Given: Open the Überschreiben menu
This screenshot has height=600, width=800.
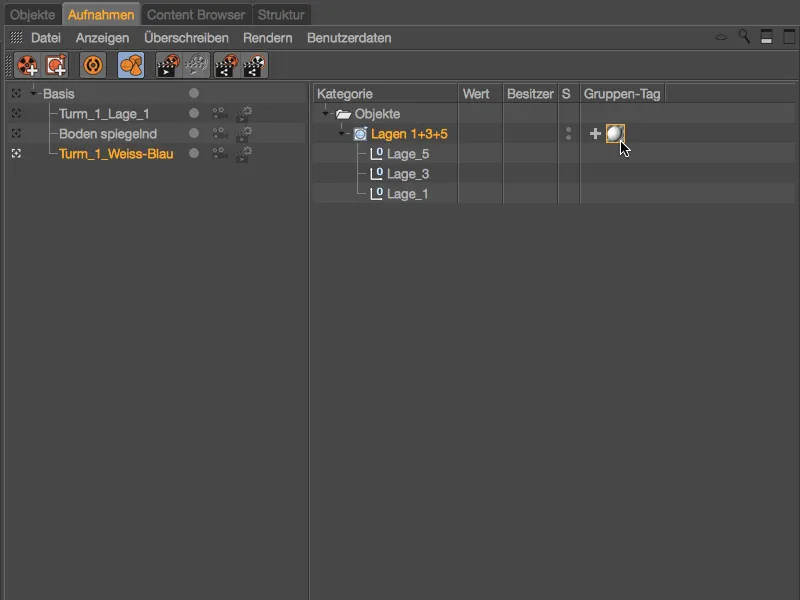Looking at the screenshot, I should point(186,38).
